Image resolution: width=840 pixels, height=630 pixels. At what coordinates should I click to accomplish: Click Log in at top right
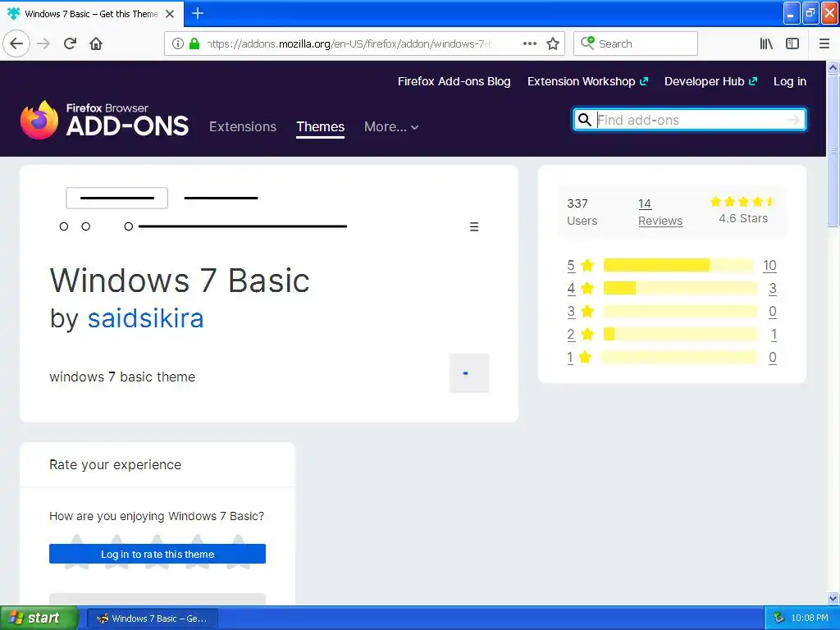(x=790, y=81)
